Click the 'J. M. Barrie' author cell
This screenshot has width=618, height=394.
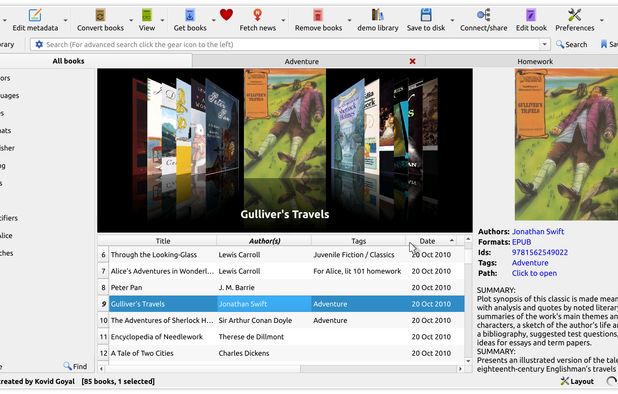coord(264,288)
